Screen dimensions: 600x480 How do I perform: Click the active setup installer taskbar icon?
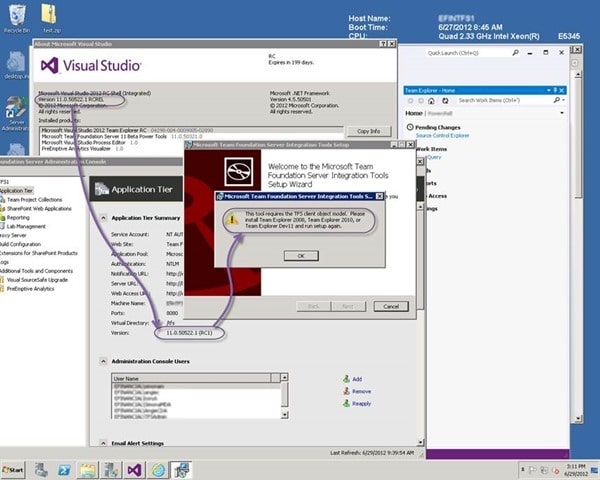pos(182,470)
